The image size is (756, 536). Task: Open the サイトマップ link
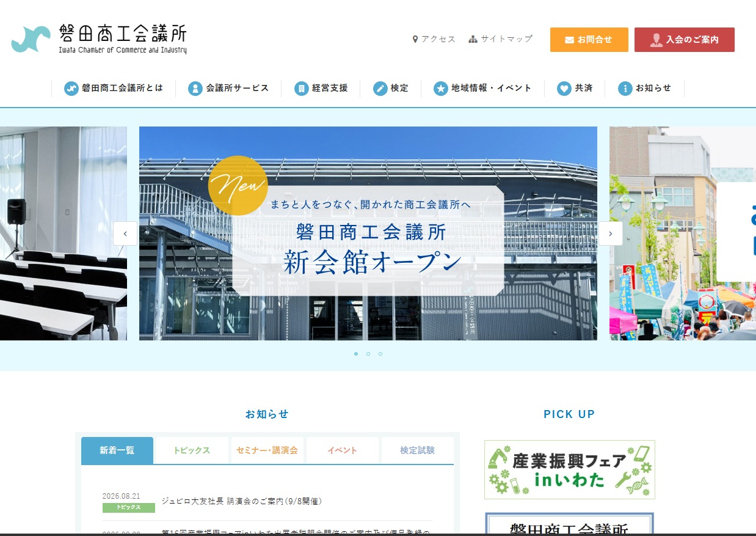coord(501,39)
